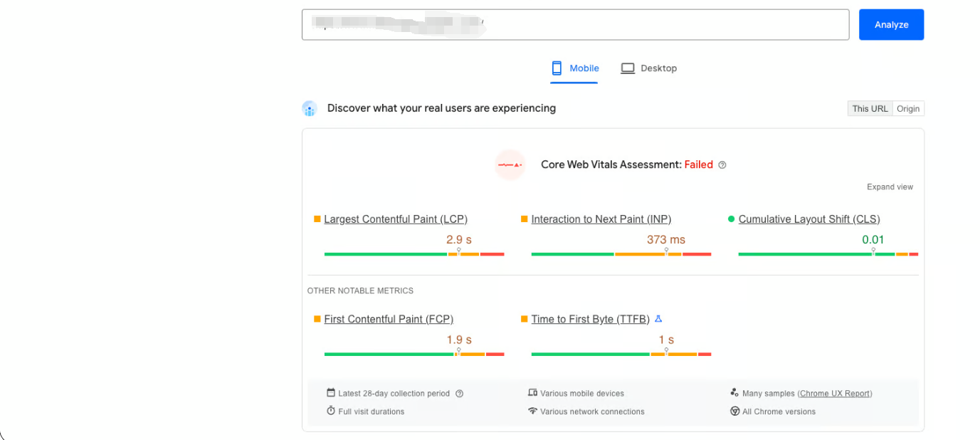Click the real users experience icon

(x=309, y=108)
